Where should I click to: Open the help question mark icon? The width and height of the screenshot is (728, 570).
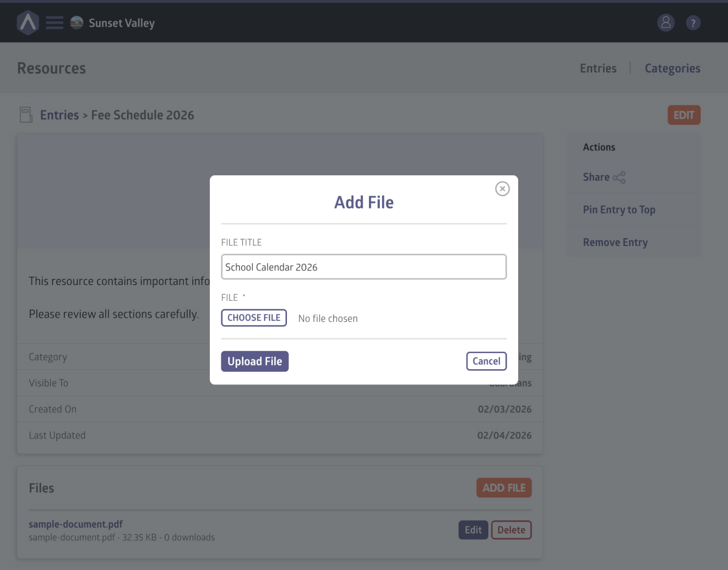coord(693,23)
